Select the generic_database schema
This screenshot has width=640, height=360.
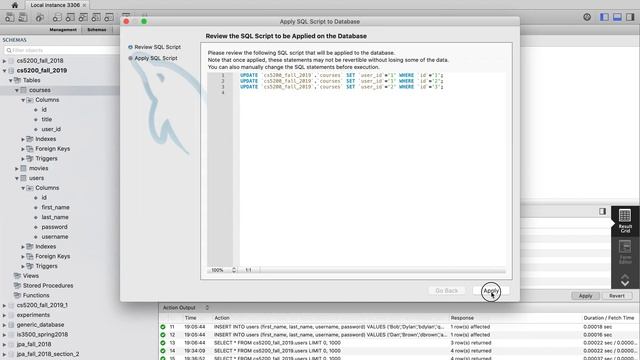[40, 325]
